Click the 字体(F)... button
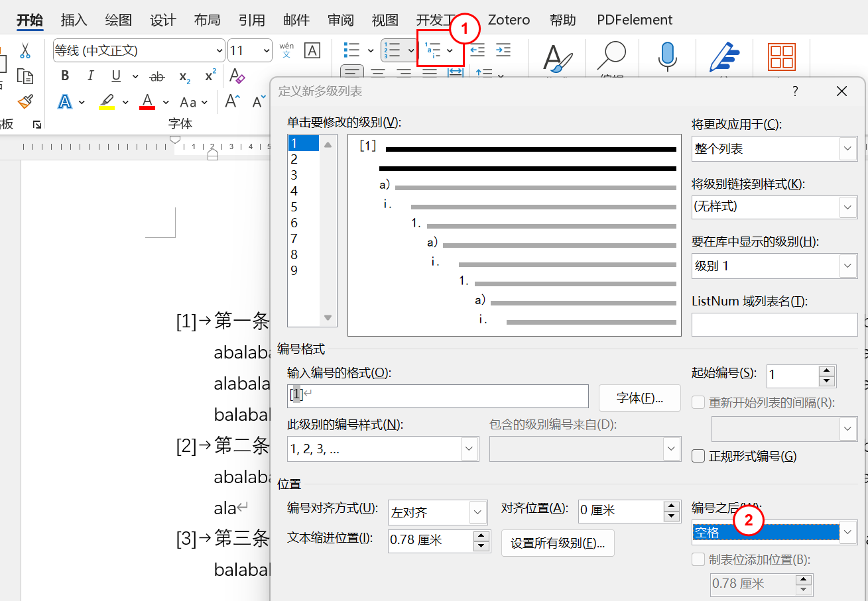The image size is (868, 601). pos(640,398)
